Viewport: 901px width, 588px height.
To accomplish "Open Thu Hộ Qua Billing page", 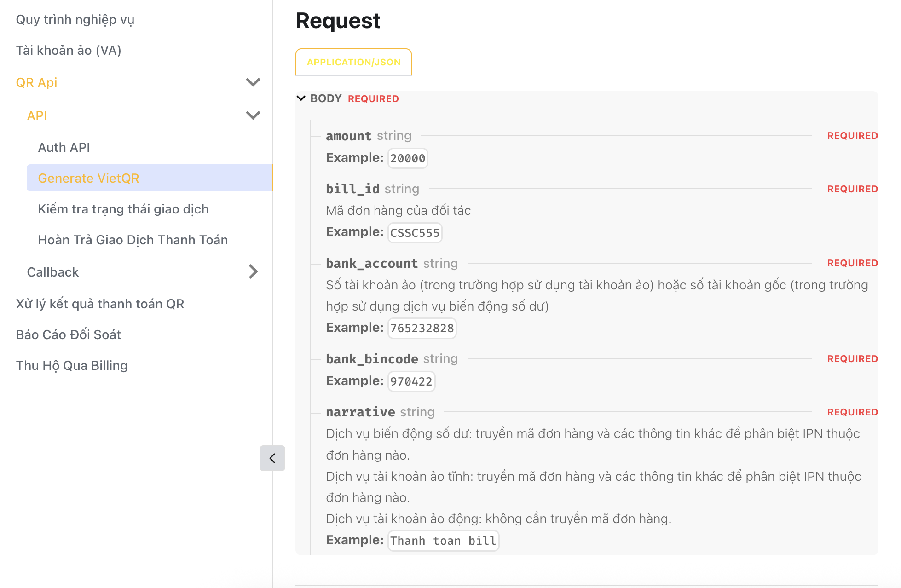I will [72, 365].
